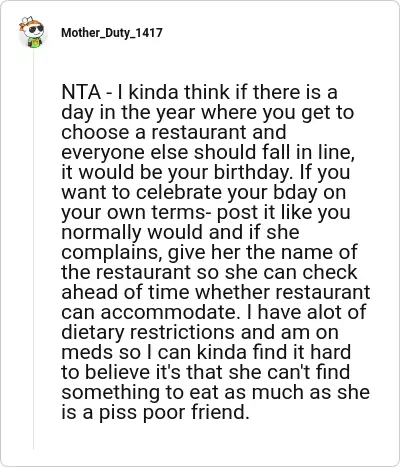Click the line starting "complains, give her"

[209, 252]
